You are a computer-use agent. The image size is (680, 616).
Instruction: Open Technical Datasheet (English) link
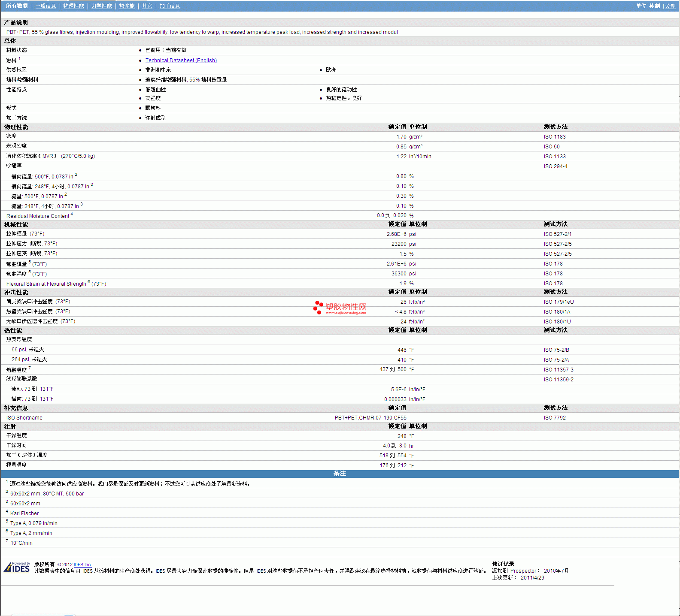(181, 60)
